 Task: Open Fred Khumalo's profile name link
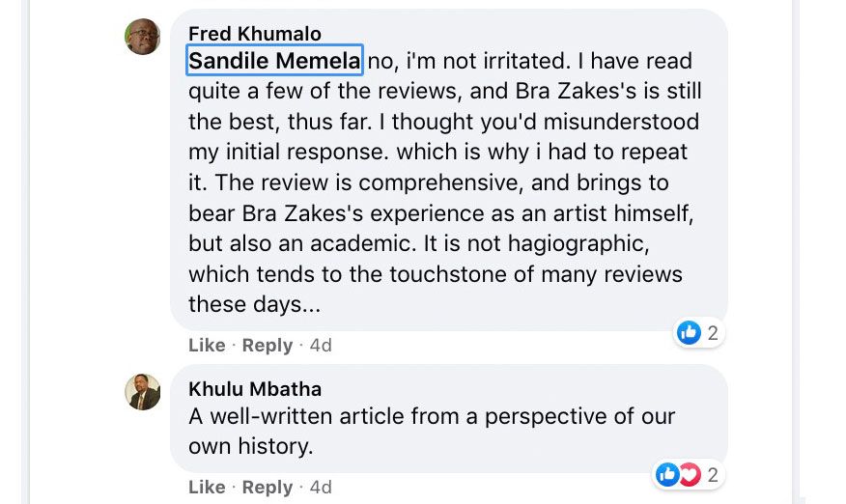[x=255, y=35]
